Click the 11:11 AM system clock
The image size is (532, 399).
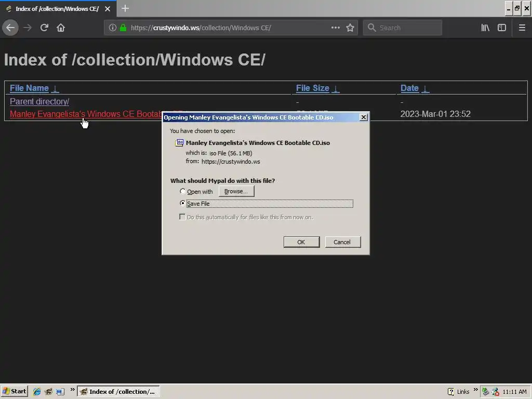(514, 392)
